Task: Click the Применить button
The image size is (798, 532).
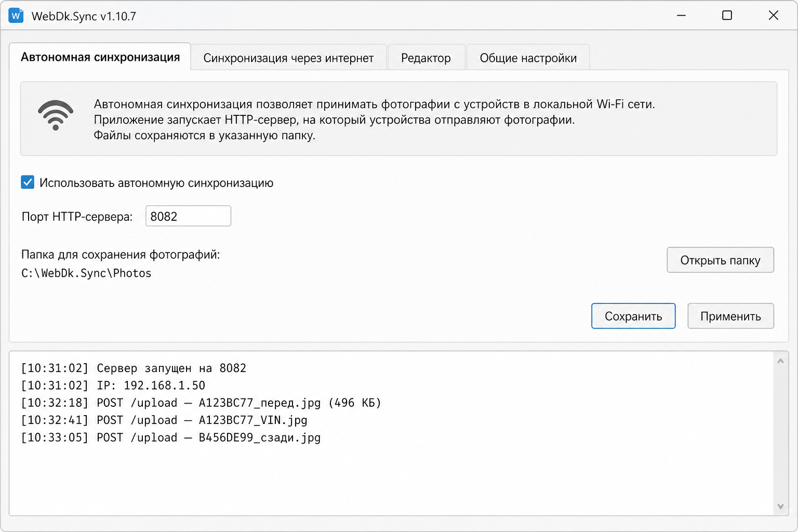Action: click(x=730, y=316)
